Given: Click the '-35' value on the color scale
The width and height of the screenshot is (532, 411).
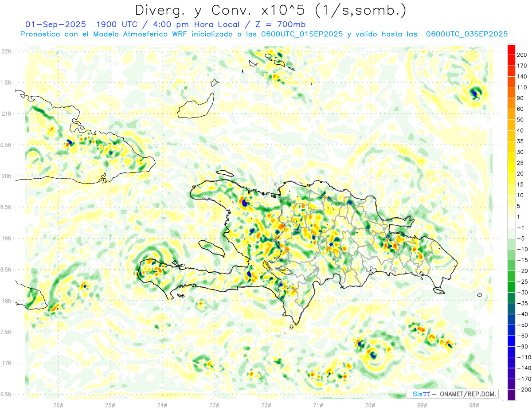Looking at the screenshot, I should point(522,304).
